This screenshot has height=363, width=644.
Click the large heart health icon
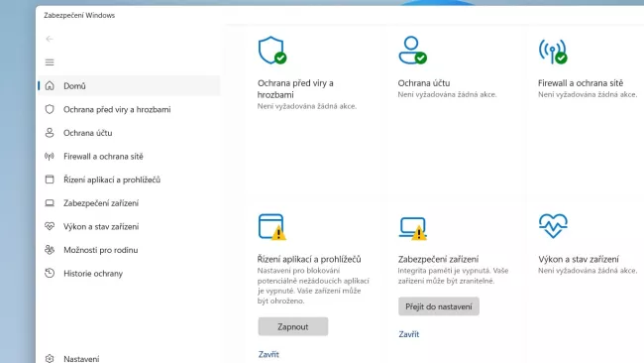[x=553, y=226]
